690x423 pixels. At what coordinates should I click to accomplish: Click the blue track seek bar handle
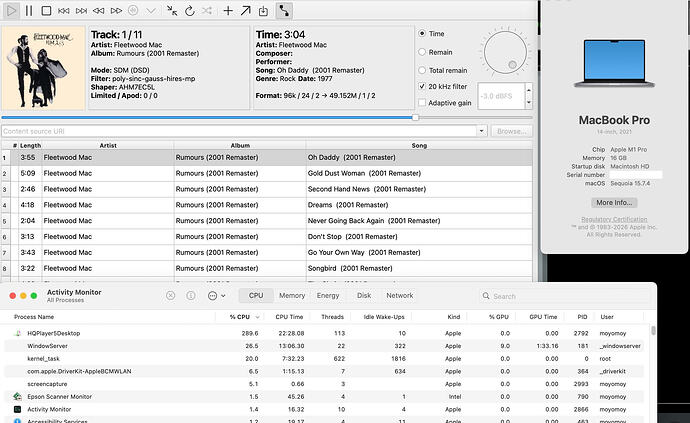tap(415, 118)
